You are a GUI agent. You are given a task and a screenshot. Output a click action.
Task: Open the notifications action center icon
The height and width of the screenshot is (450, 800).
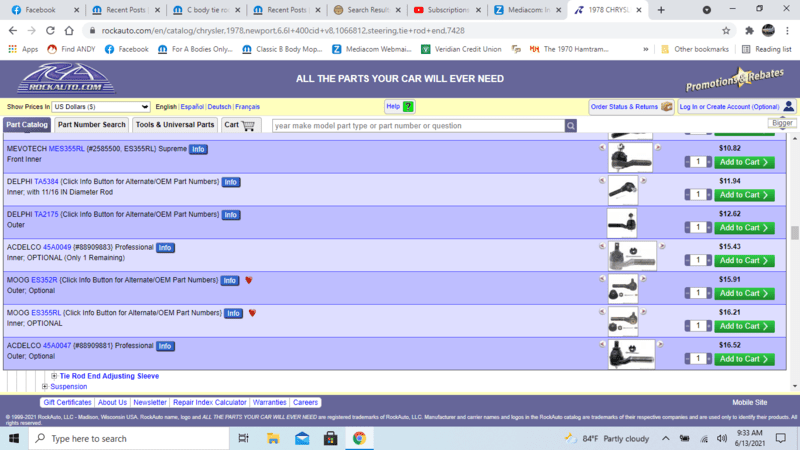click(x=781, y=438)
